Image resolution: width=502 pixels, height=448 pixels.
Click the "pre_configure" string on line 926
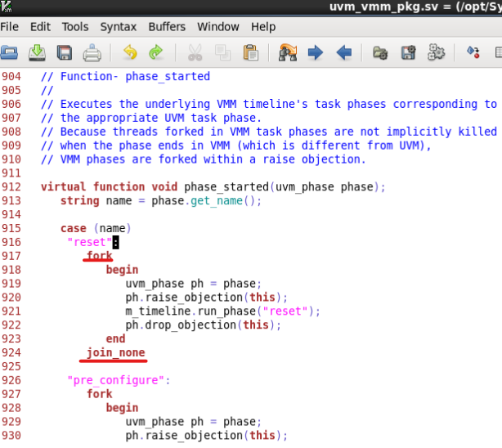116,380
